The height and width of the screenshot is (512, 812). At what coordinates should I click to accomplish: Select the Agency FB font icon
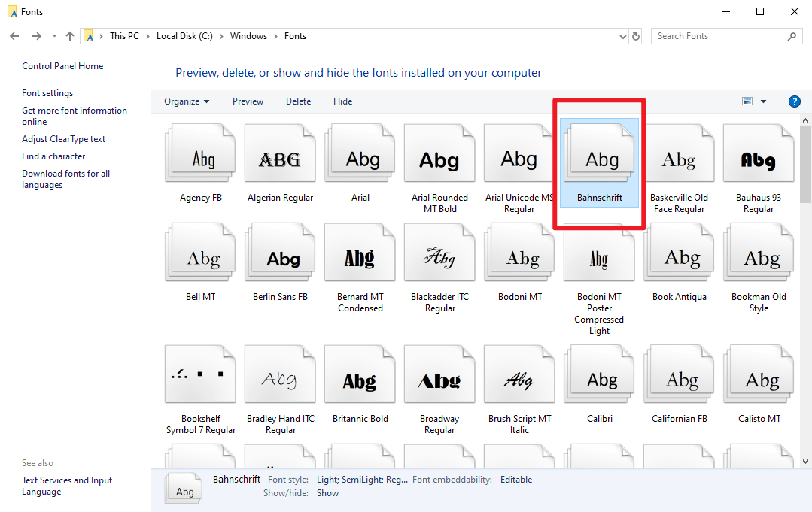coord(200,153)
